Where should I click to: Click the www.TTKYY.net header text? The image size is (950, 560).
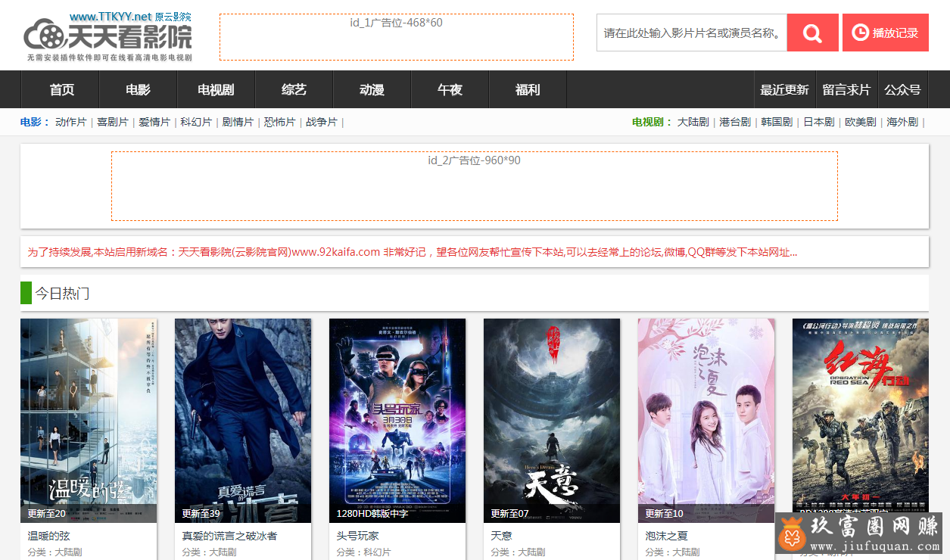(x=111, y=17)
